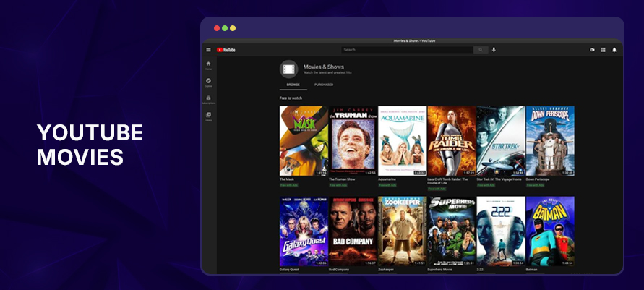
Task: Click the title text "Down Periscope"
Action: tap(538, 179)
